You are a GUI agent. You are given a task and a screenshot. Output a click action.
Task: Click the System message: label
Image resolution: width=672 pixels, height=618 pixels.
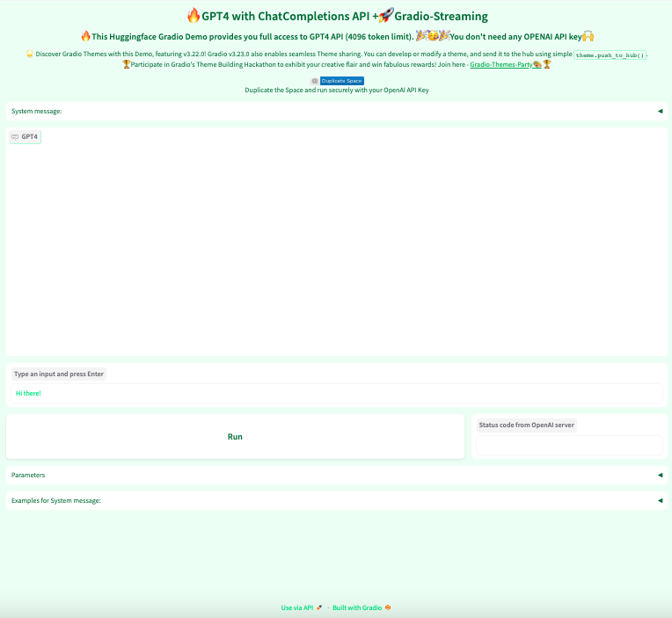pos(36,111)
